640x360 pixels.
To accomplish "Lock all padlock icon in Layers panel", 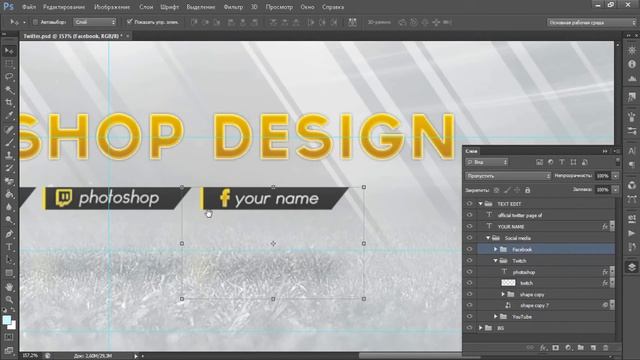I will [527, 190].
